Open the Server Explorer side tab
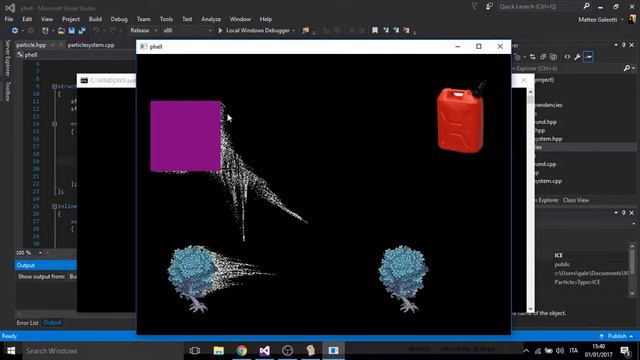This screenshot has width=640, height=360. 7,58
